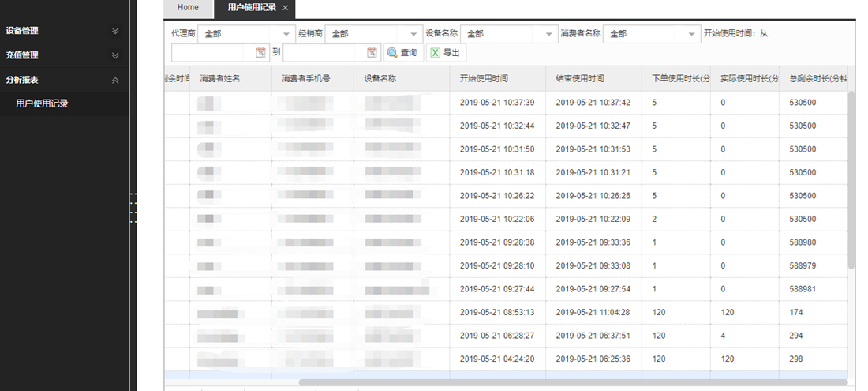Open the 消费者名称 dropdown
The image size is (868, 391).
[691, 34]
